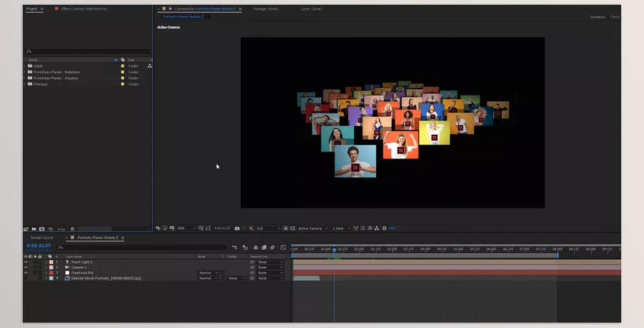
Task: Toggle fast previews icon in viewer bar
Action: pos(363,228)
